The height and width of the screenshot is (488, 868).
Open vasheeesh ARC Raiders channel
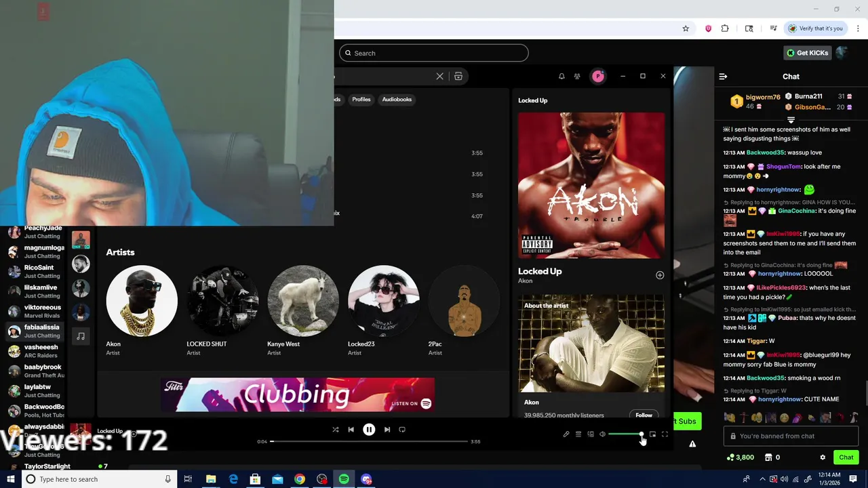(34, 350)
